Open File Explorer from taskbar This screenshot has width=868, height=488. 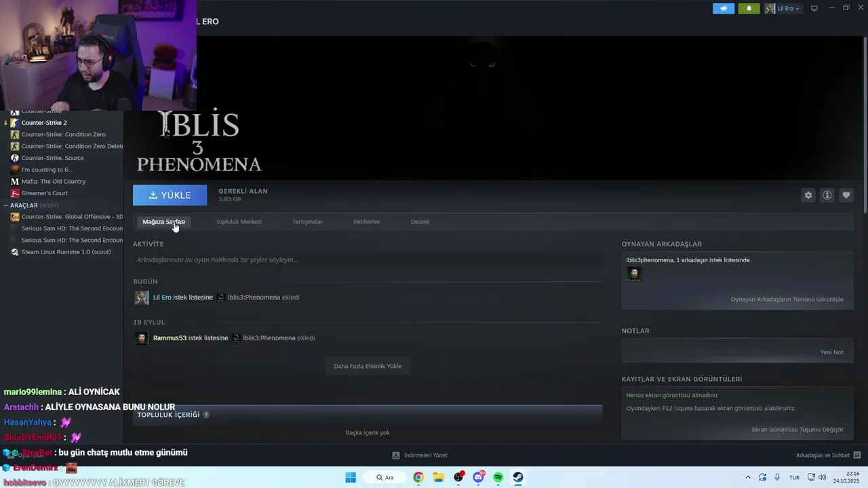pos(438,477)
